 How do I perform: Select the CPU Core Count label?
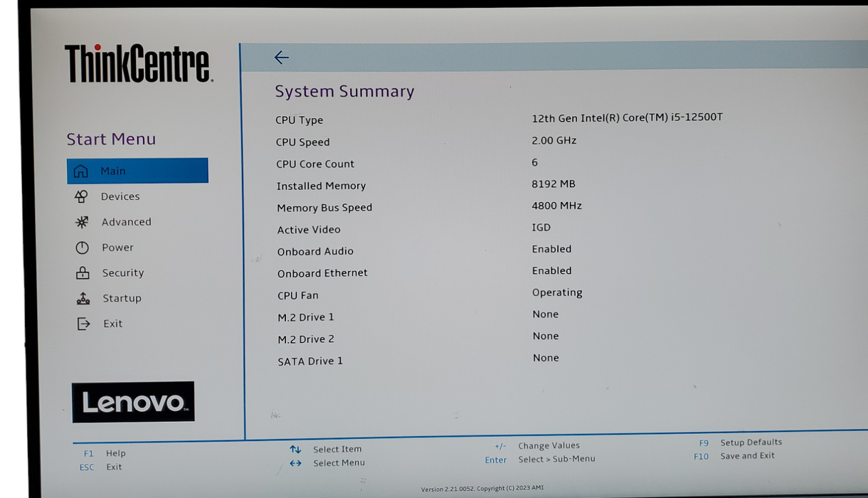click(x=315, y=164)
